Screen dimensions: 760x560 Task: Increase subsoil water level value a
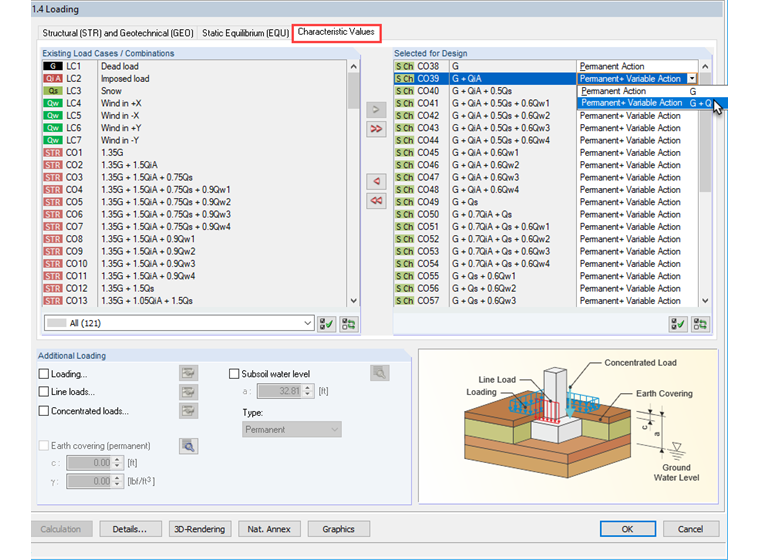[308, 388]
